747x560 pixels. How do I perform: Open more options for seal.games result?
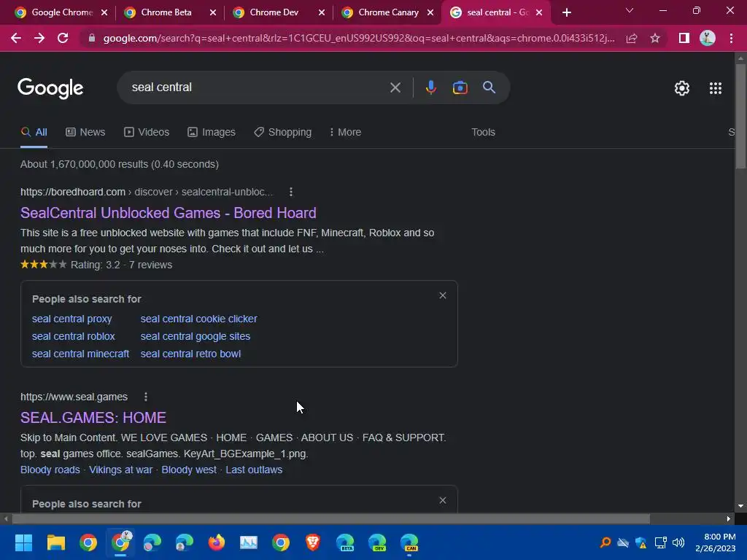146,397
